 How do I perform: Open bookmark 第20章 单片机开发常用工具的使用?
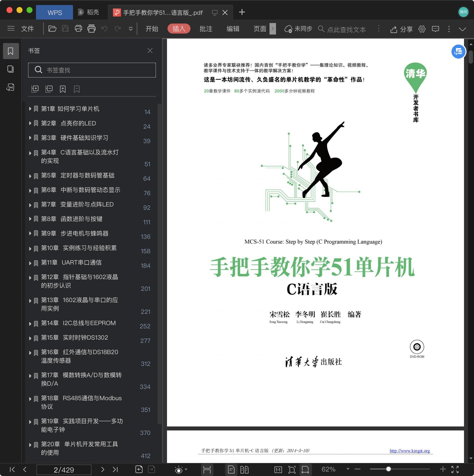(x=79, y=448)
